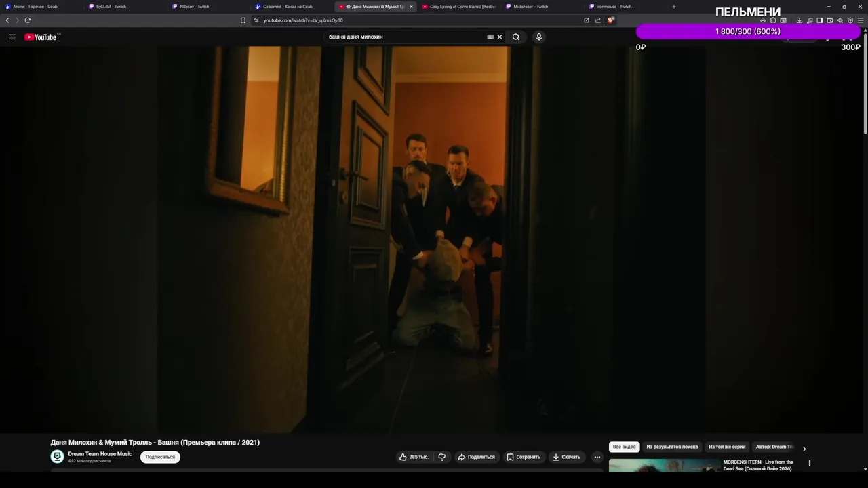Screen dimensions: 868x488
Task: Select the Из той же серии chip
Action: coord(727,447)
